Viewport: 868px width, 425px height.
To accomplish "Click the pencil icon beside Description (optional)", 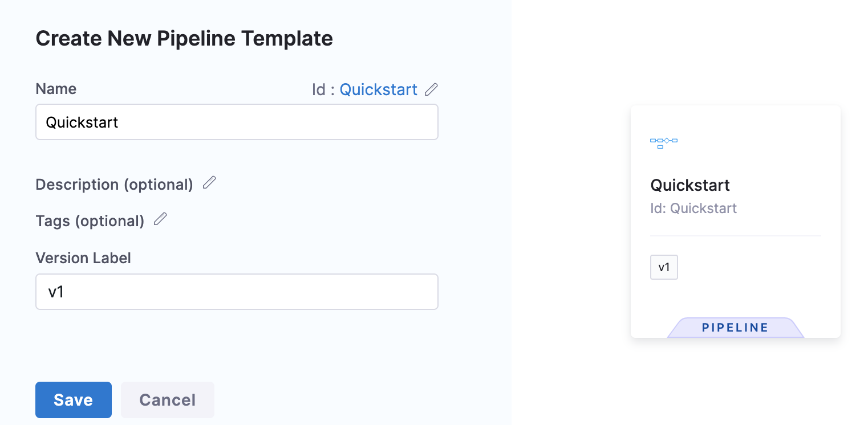I will click(209, 183).
